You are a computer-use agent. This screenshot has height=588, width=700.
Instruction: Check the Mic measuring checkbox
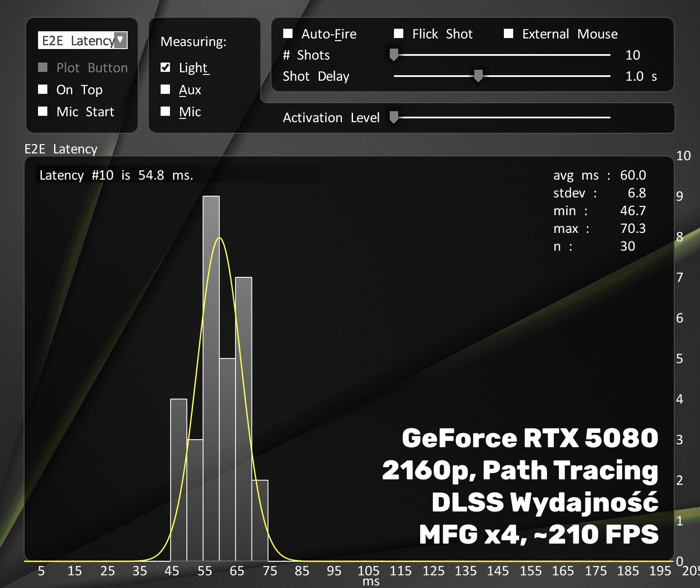click(x=165, y=111)
